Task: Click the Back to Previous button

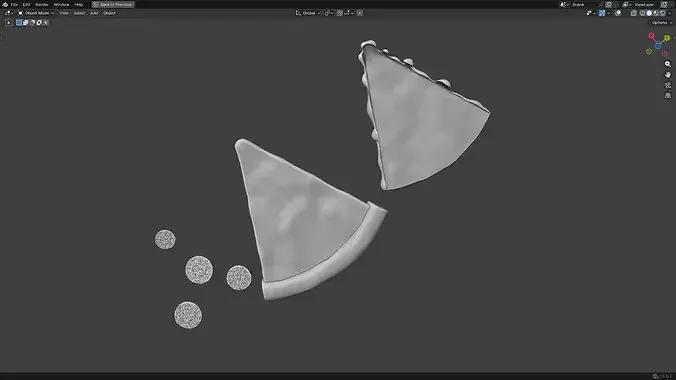Action: click(x=113, y=4)
